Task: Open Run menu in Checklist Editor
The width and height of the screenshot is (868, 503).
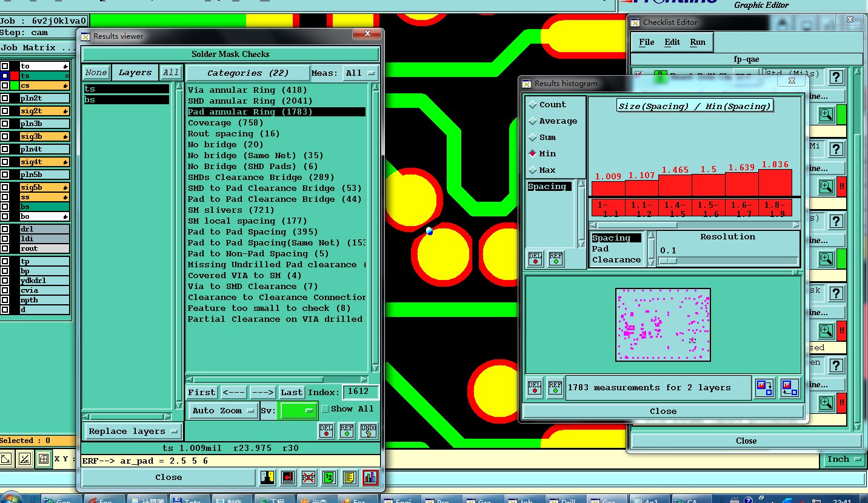Action: pos(698,42)
